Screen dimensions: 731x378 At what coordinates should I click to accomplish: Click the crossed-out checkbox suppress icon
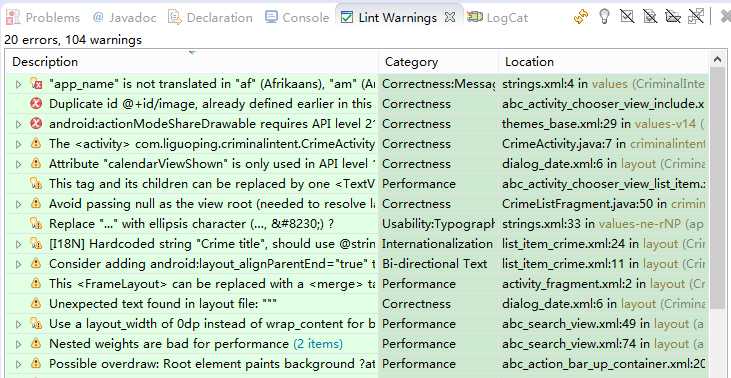coord(627,17)
